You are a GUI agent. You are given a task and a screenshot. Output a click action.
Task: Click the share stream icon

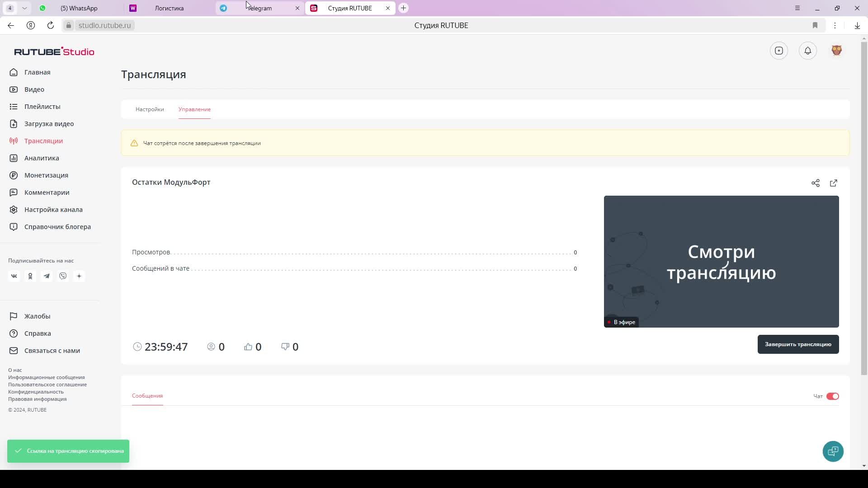pos(815,183)
